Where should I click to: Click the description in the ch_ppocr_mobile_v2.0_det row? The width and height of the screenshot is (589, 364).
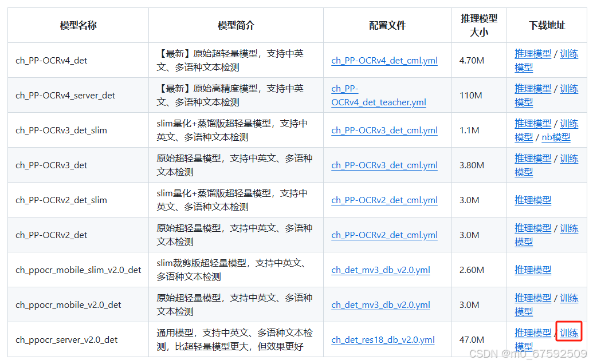point(234,304)
